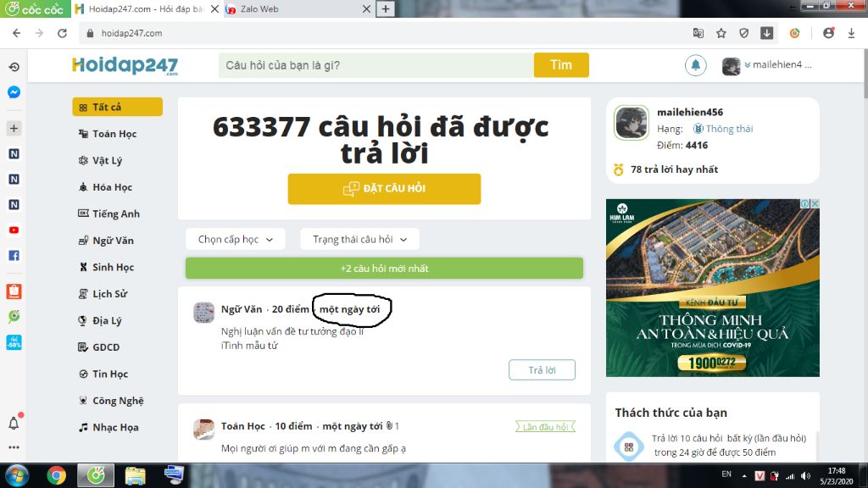Click 78 trả lời hay nhất

click(674, 169)
